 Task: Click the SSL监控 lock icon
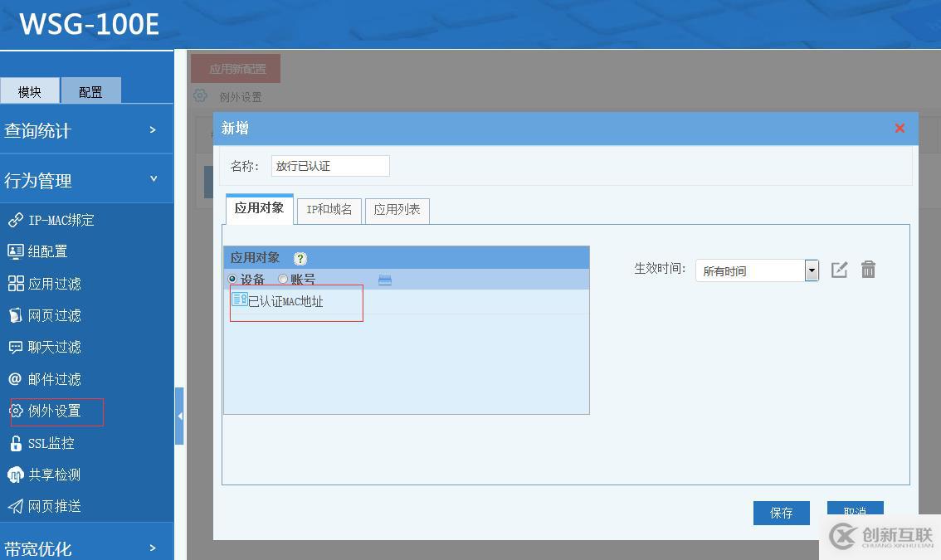17,443
